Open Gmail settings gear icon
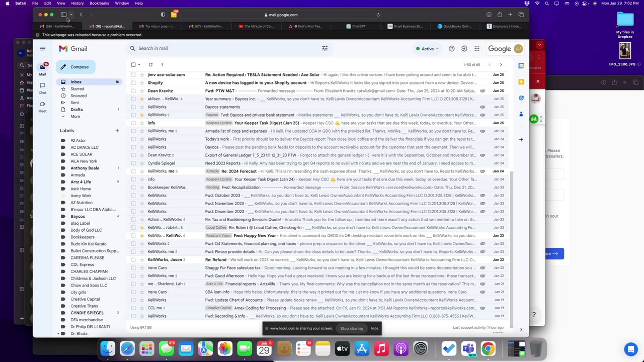This screenshot has width=644, height=362. pos(464,48)
